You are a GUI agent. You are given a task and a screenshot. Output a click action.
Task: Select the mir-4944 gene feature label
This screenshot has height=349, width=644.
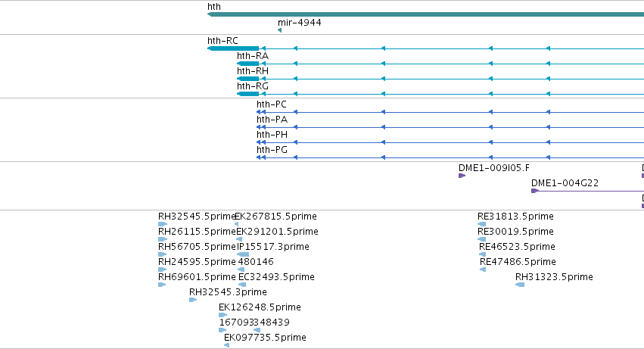(x=300, y=23)
